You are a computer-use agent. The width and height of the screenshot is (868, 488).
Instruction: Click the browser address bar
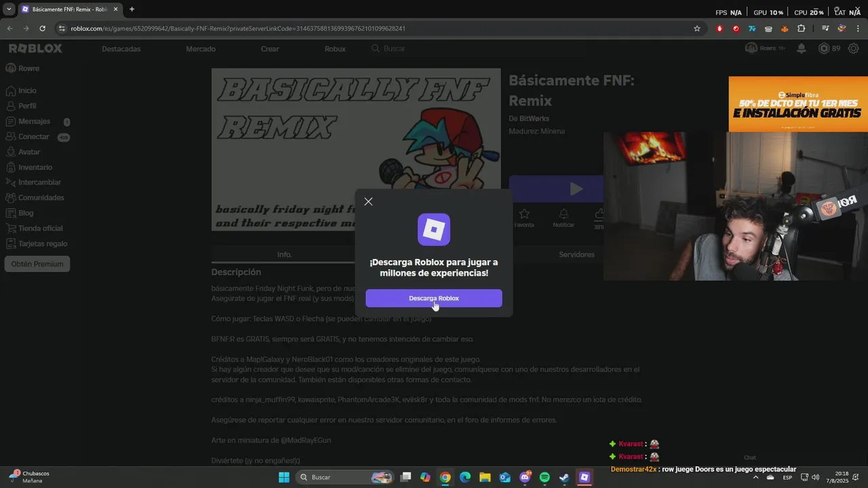click(x=380, y=28)
